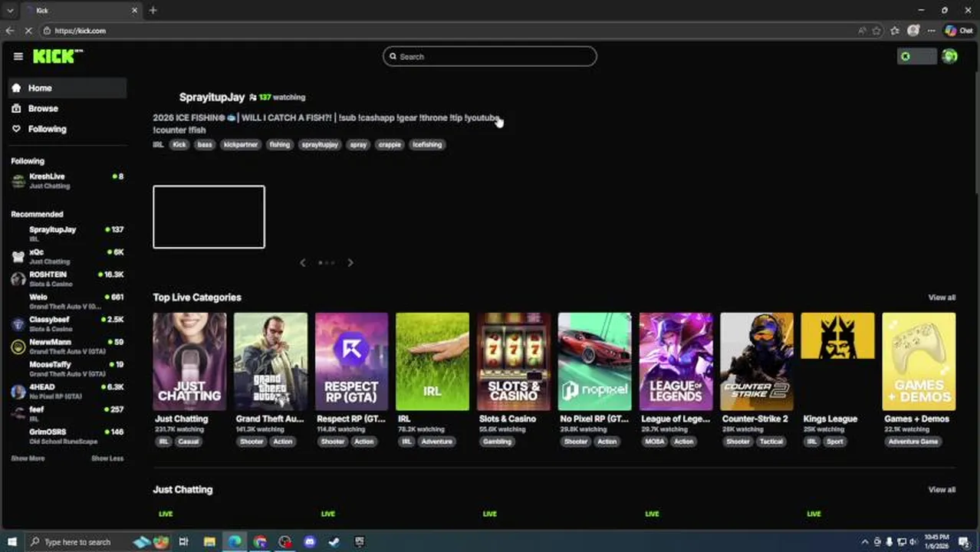Image resolution: width=980 pixels, height=552 pixels.
Task: Open the League of Legends category card
Action: click(x=676, y=362)
